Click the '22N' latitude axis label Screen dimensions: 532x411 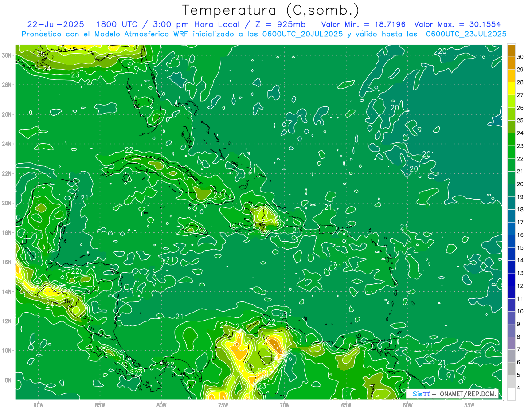[x=8, y=173]
